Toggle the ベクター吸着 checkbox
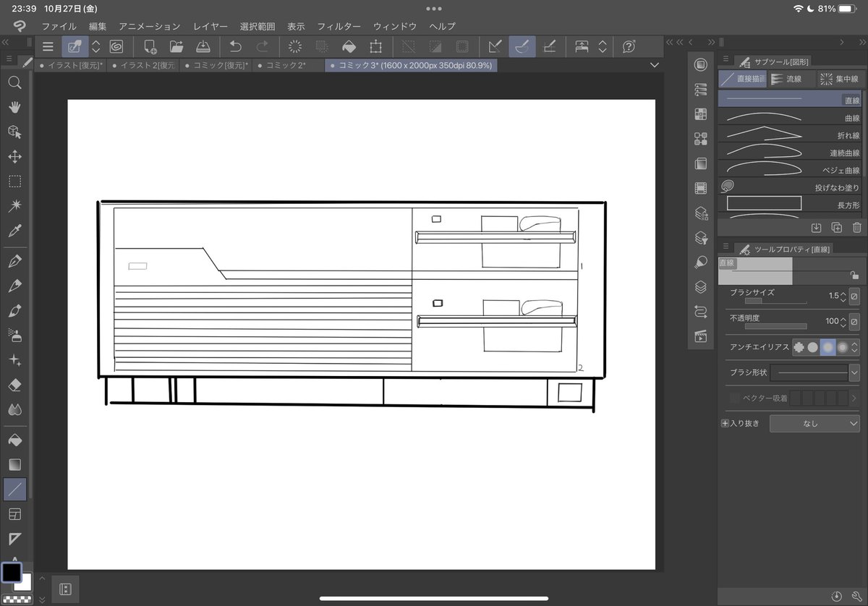Image resolution: width=868 pixels, height=606 pixels. [735, 398]
